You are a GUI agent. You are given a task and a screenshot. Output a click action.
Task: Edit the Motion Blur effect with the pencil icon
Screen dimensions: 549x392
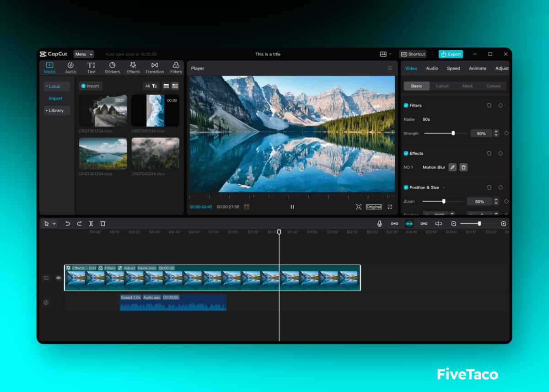coord(452,167)
